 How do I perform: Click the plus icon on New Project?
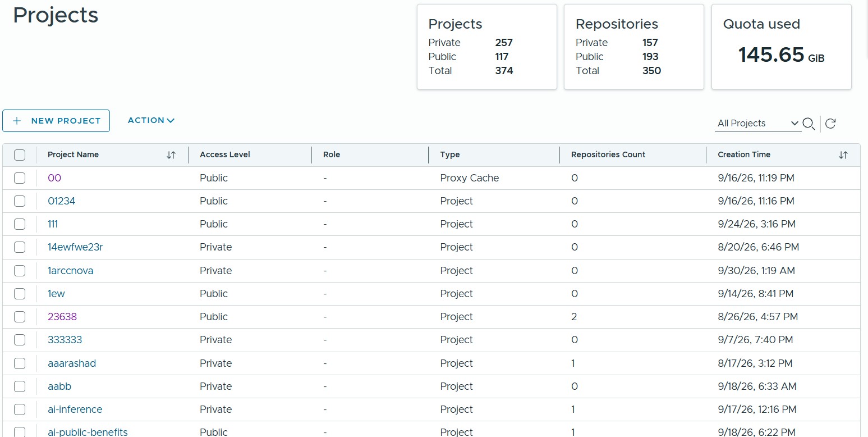(x=17, y=121)
